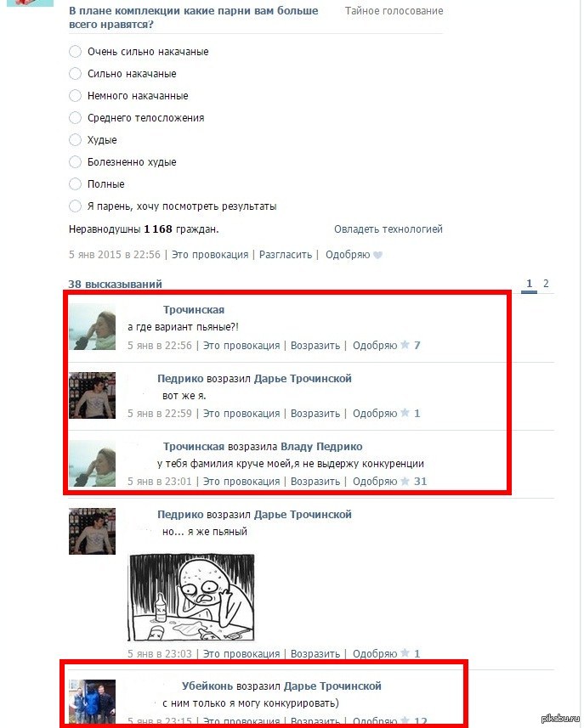Click the star icon on the "вот же я" comment

coord(405,413)
